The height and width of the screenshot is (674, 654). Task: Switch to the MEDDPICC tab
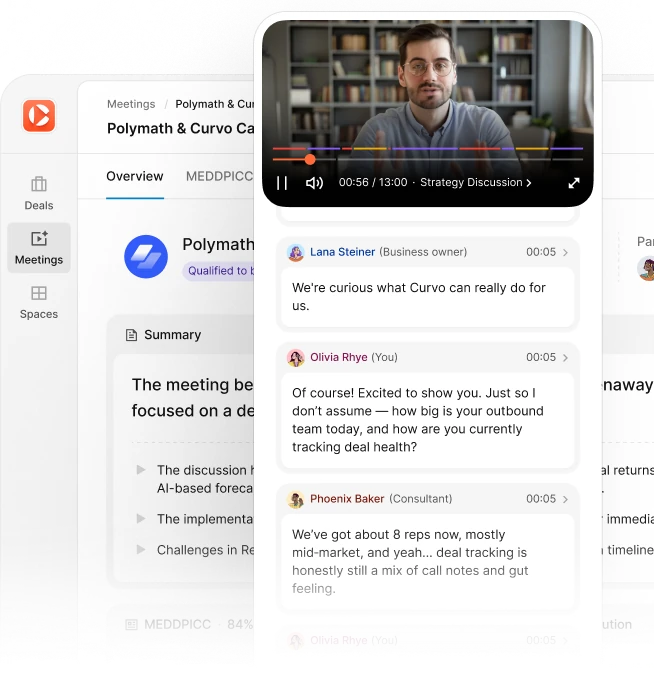coord(219,176)
